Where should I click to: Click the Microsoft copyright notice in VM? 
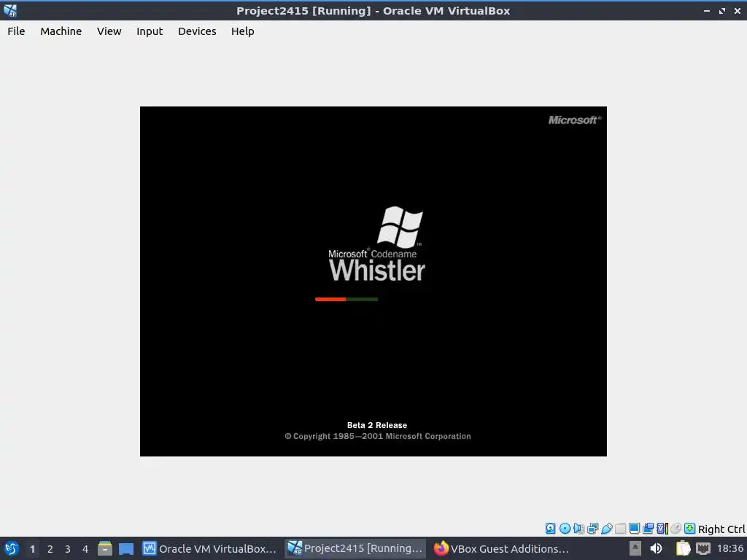coord(377,436)
